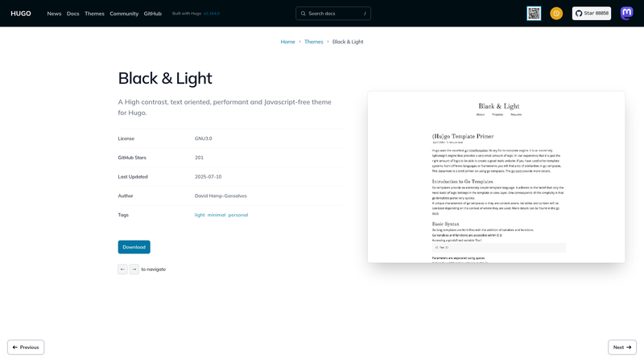Click the HUGO logo
644x362 pixels.
point(21,14)
